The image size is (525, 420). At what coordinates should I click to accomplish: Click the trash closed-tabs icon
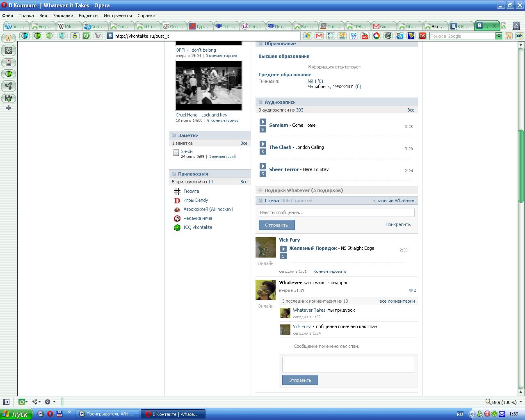click(x=517, y=26)
